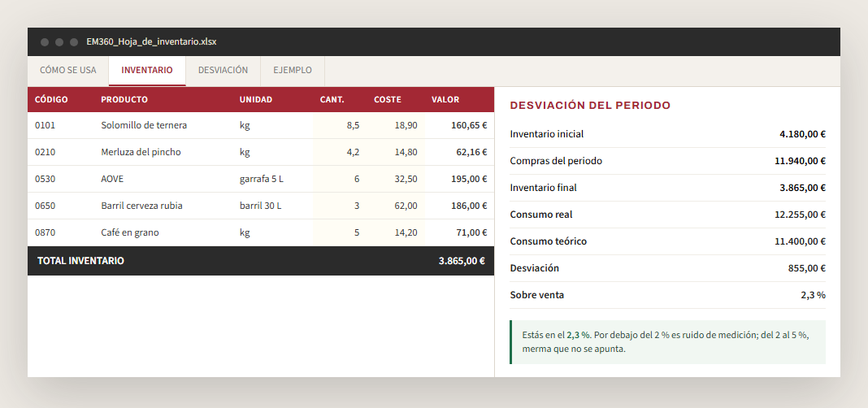The width and height of the screenshot is (868, 408).
Task: Edit quantity 3 for Barril cerveza rubia
Action: pos(340,206)
